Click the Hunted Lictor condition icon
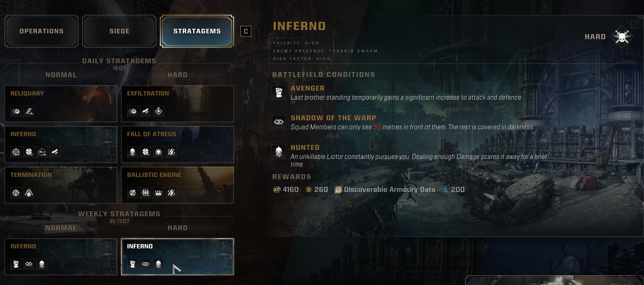This screenshot has height=285, width=644. pyautogui.click(x=279, y=152)
